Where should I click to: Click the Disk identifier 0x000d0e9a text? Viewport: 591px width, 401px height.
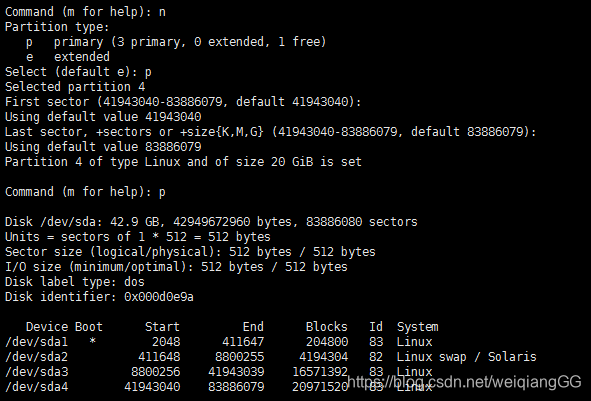click(99, 297)
